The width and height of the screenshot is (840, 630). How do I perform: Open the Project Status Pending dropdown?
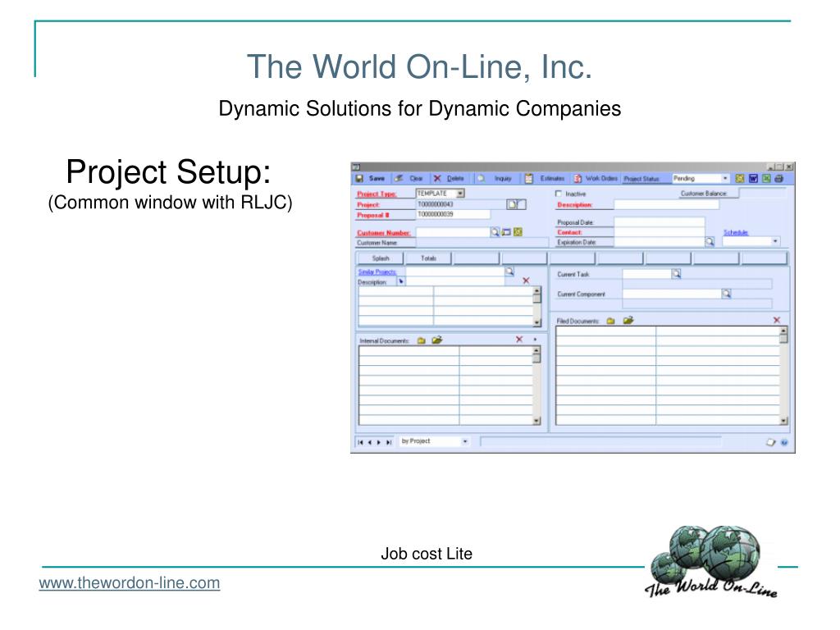pos(725,178)
